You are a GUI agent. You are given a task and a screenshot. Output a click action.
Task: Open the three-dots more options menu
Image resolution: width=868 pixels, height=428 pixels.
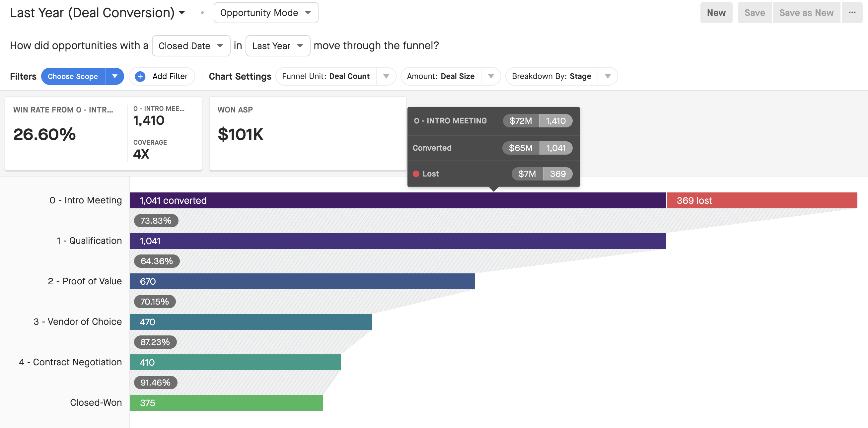pyautogui.click(x=852, y=13)
